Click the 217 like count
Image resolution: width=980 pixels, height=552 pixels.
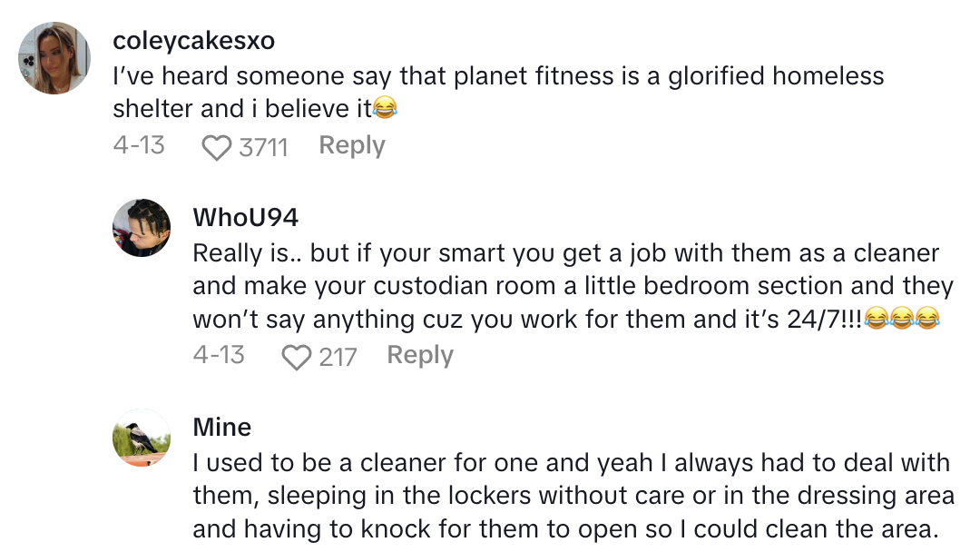[x=338, y=357]
